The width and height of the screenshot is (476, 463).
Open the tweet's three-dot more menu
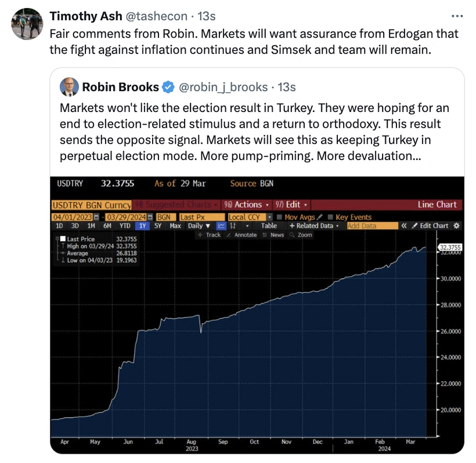tap(457, 16)
